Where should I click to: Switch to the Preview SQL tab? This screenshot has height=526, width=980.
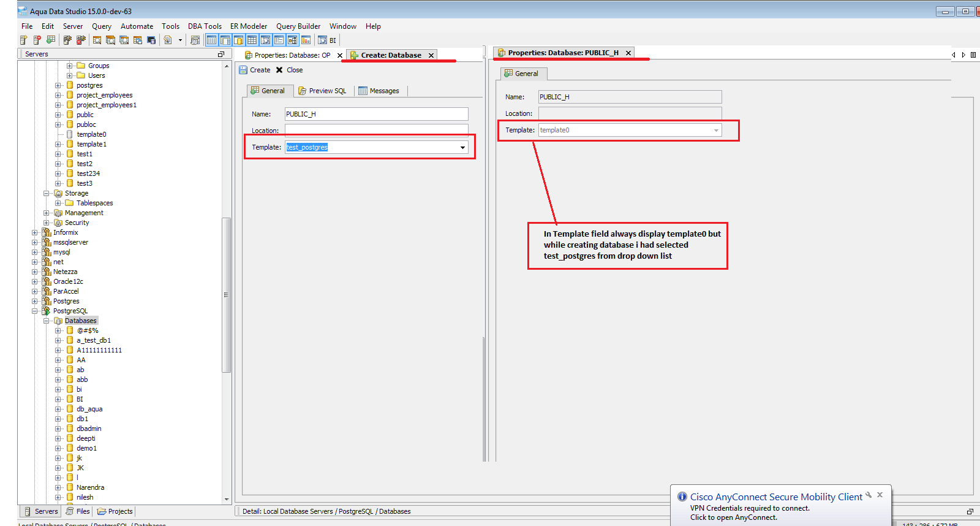coord(322,91)
